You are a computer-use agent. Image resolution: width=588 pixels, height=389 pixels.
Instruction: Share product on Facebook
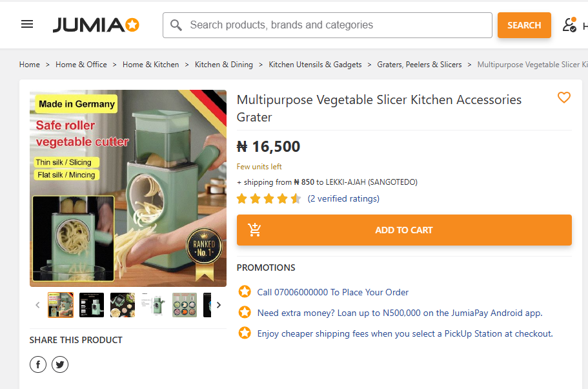38,364
